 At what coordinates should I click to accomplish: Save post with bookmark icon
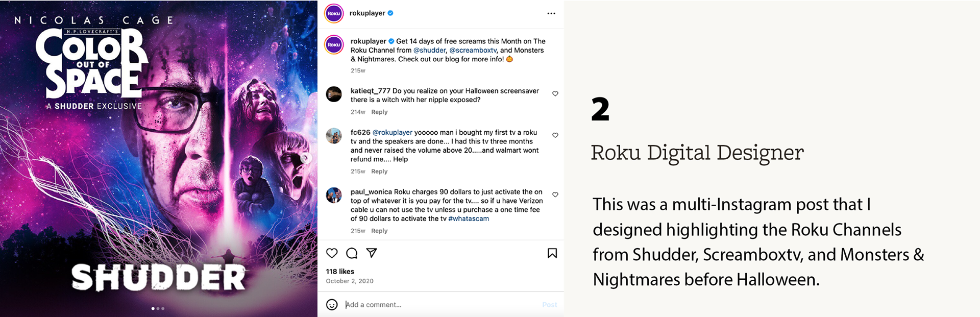pos(552,253)
